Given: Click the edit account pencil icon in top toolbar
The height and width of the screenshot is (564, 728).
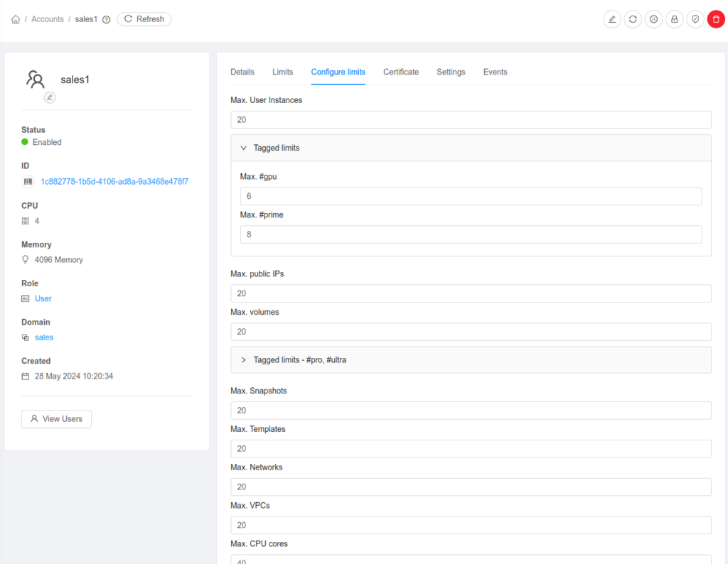Looking at the screenshot, I should (612, 19).
